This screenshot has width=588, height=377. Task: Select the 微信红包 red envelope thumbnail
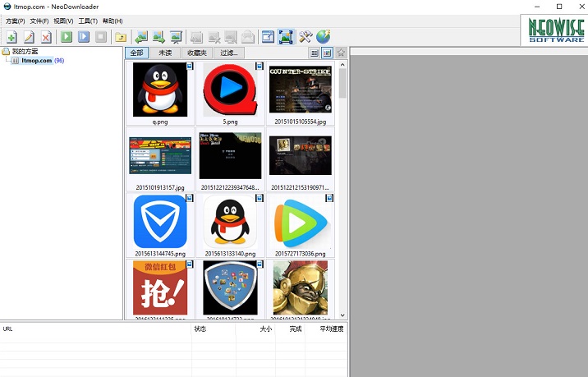tap(160, 287)
